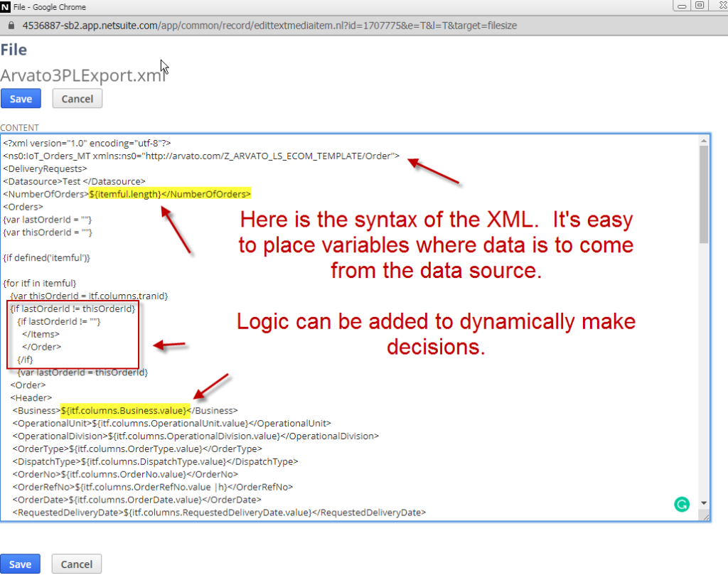The width and height of the screenshot is (728, 585).
Task: Click the bottom Cancel button
Action: (x=77, y=564)
